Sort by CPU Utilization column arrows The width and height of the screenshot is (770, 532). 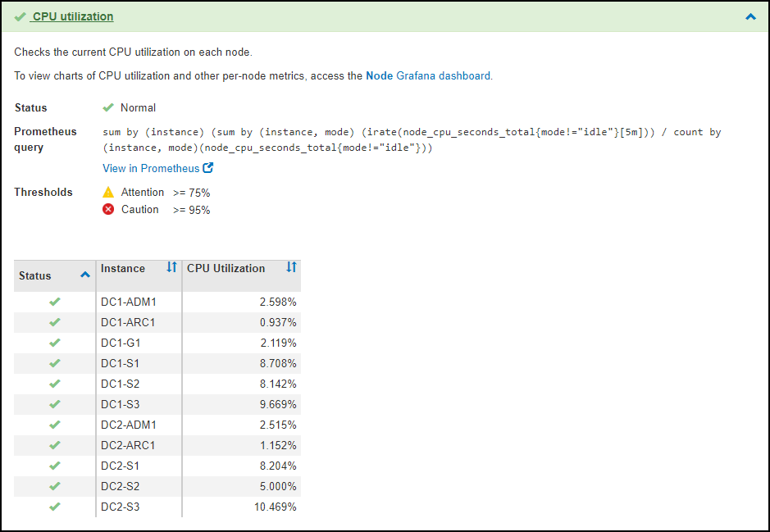coord(291,268)
